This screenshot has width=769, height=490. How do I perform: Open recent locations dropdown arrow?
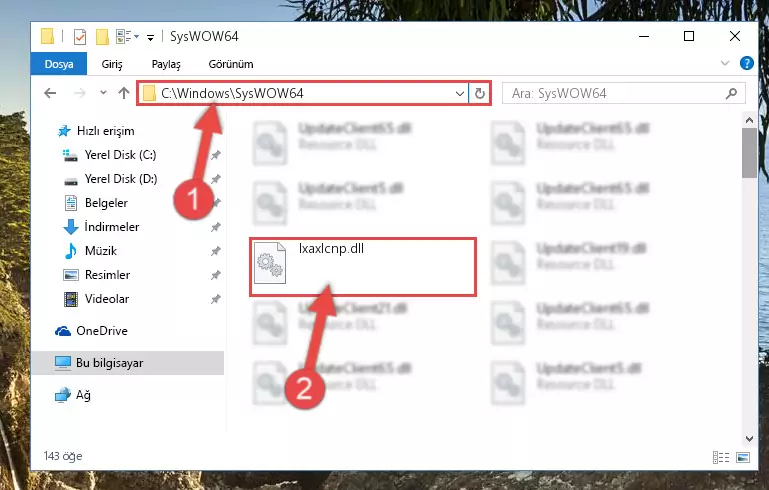[x=103, y=93]
